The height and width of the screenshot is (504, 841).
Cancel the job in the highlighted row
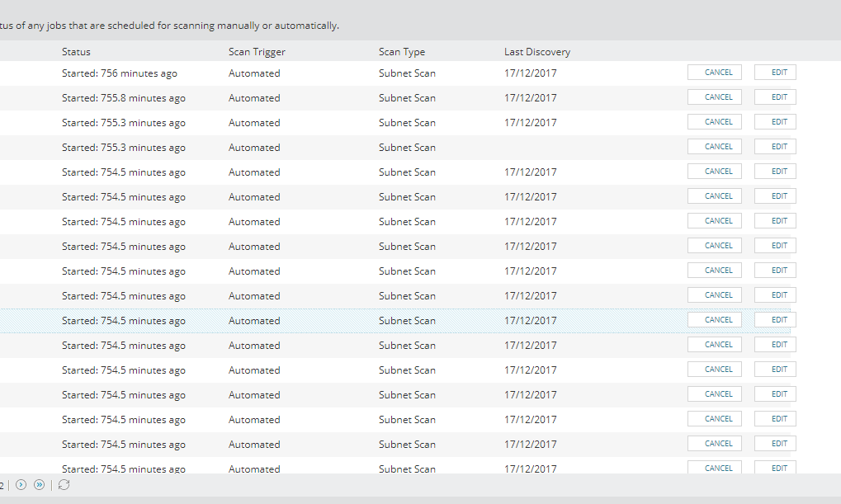[715, 319]
